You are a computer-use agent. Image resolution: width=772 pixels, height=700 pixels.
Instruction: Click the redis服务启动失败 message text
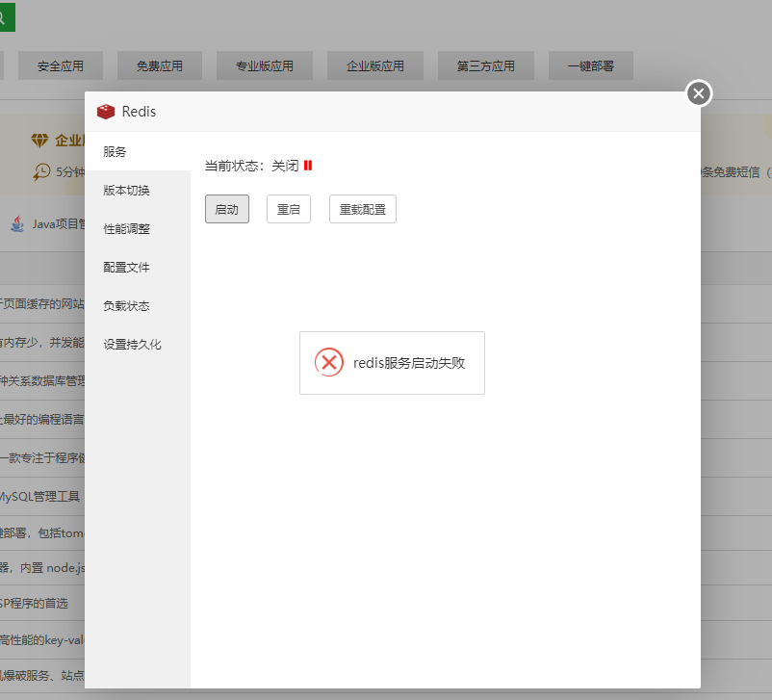pos(409,363)
